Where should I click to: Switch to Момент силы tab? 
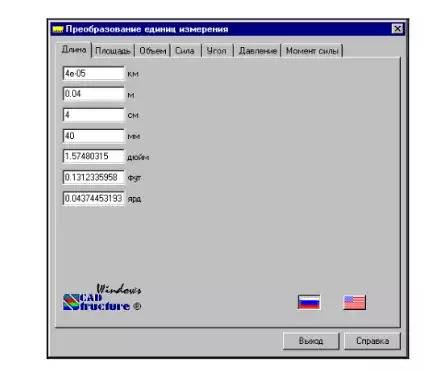(312, 51)
